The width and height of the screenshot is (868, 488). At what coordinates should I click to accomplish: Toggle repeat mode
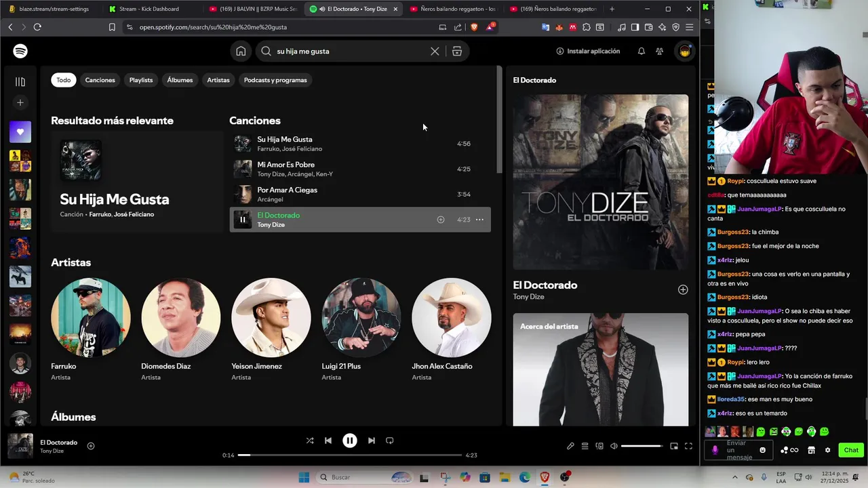point(390,441)
